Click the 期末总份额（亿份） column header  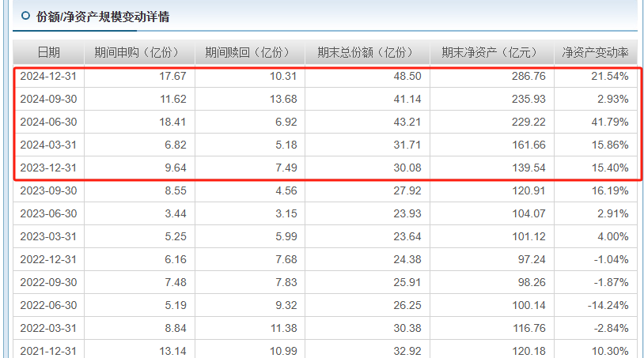[367, 53]
